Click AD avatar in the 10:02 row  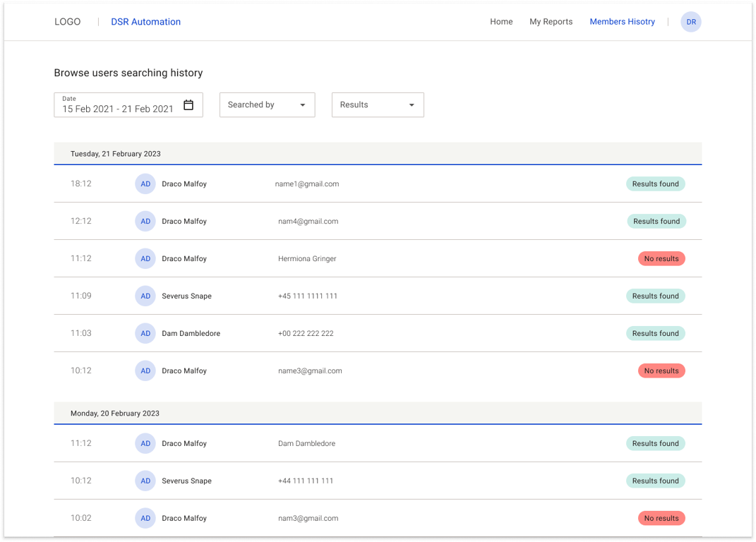click(145, 519)
